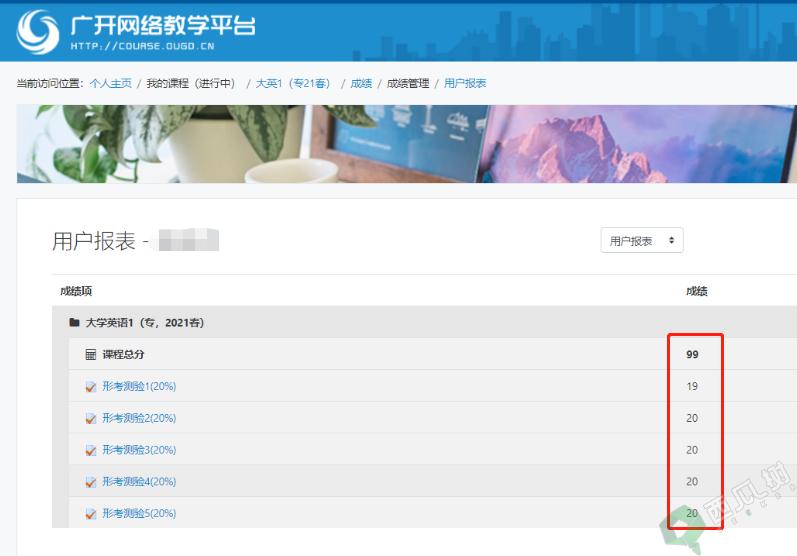The height and width of the screenshot is (556, 797).
Task: Click the 成绩 breadcrumb link
Action: click(361, 83)
